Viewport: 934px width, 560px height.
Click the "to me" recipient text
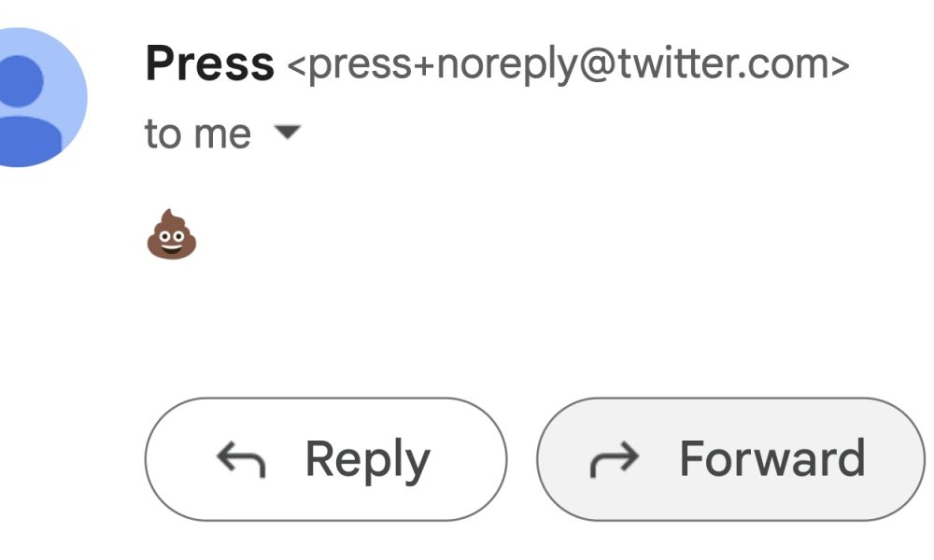pyautogui.click(x=198, y=133)
